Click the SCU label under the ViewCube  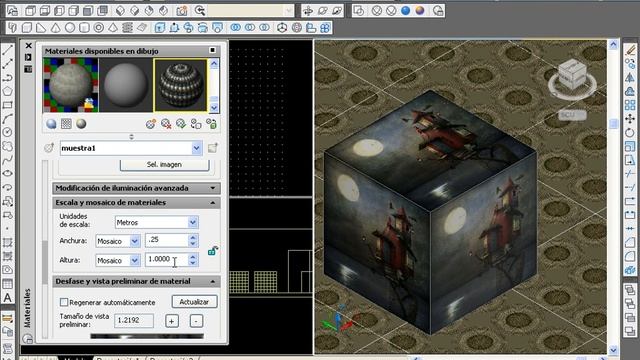pyautogui.click(x=572, y=115)
